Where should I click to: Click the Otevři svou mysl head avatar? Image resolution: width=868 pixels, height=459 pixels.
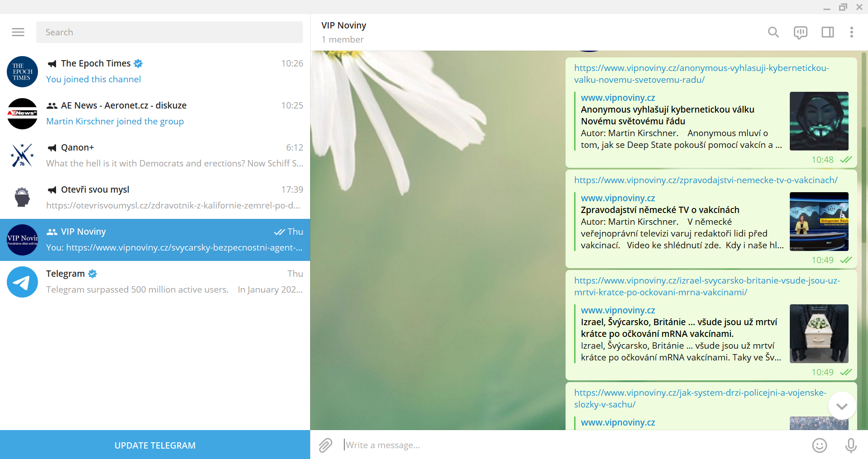pyautogui.click(x=22, y=198)
